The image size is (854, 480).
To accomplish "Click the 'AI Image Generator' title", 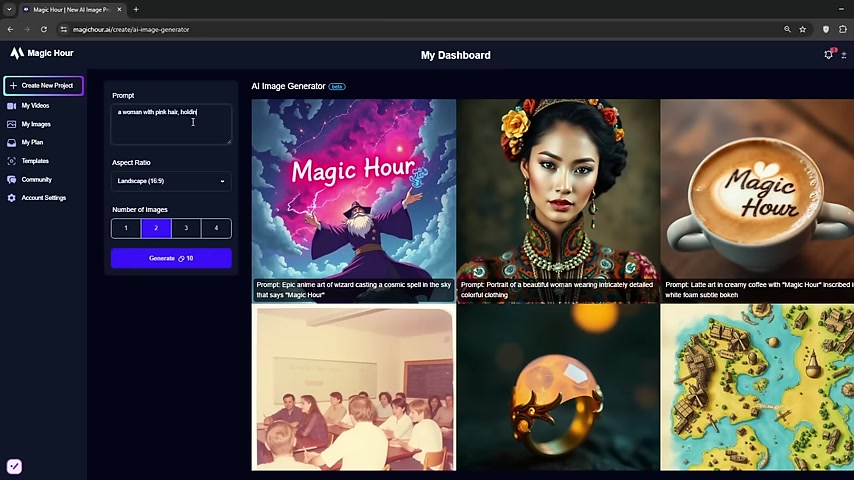I will pyautogui.click(x=288, y=86).
